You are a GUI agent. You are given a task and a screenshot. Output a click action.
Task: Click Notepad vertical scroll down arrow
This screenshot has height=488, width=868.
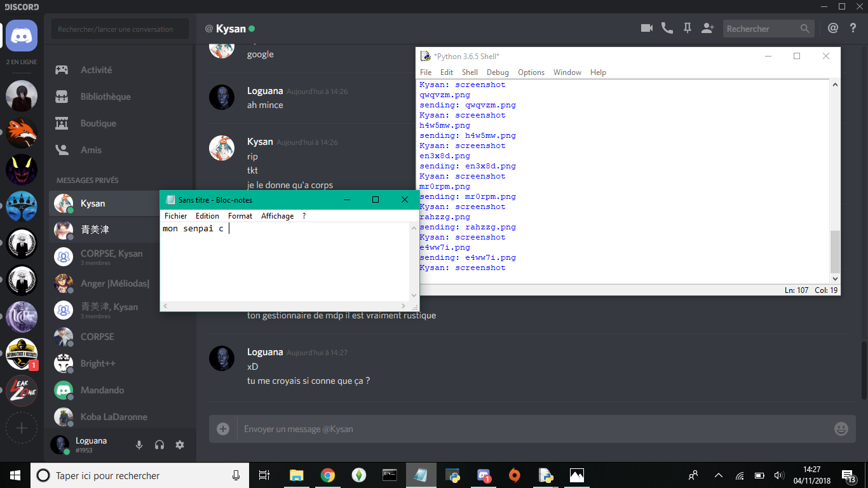(x=414, y=295)
